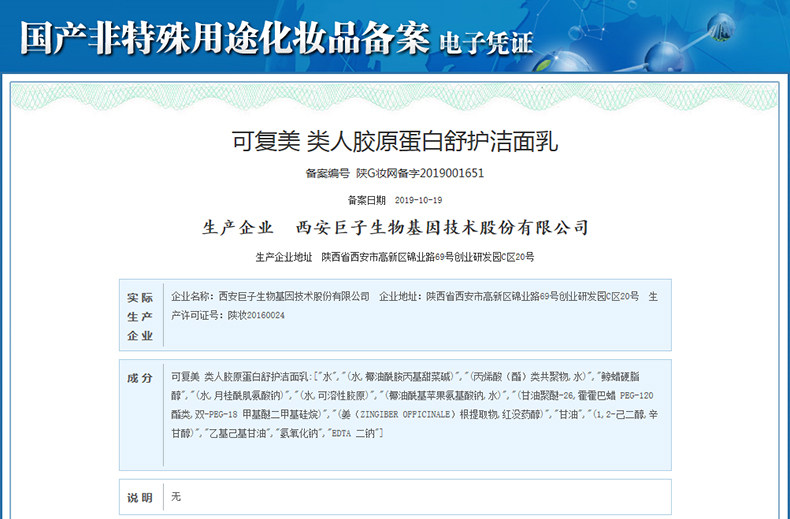
Task: Click the 生产企业 heading label
Action: coord(238,228)
